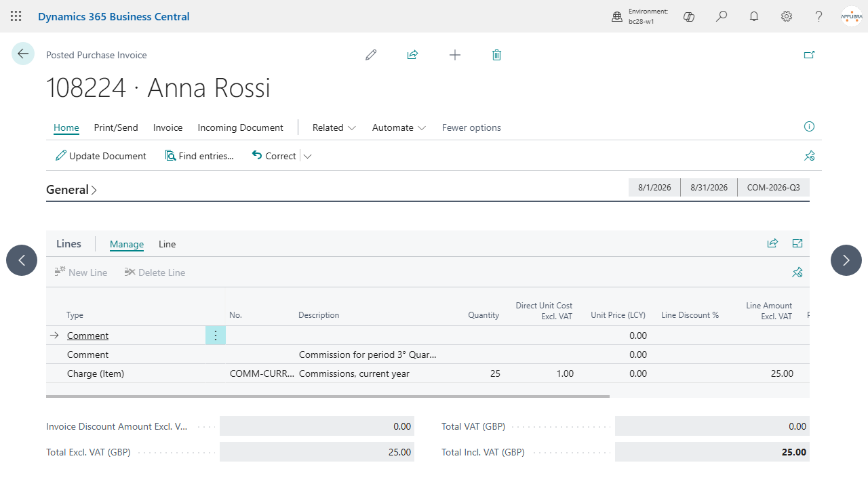Click Find entries...
868x488 pixels.
tap(199, 156)
